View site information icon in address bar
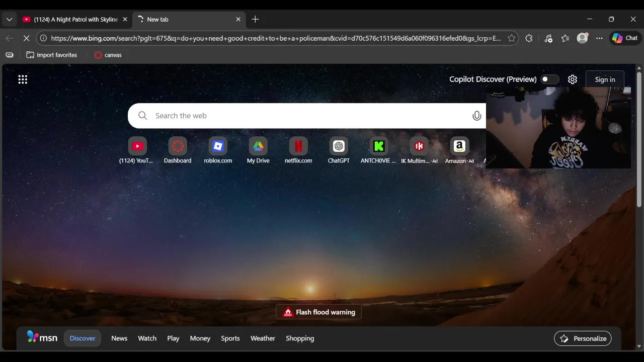The height and width of the screenshot is (362, 644). pyautogui.click(x=43, y=38)
